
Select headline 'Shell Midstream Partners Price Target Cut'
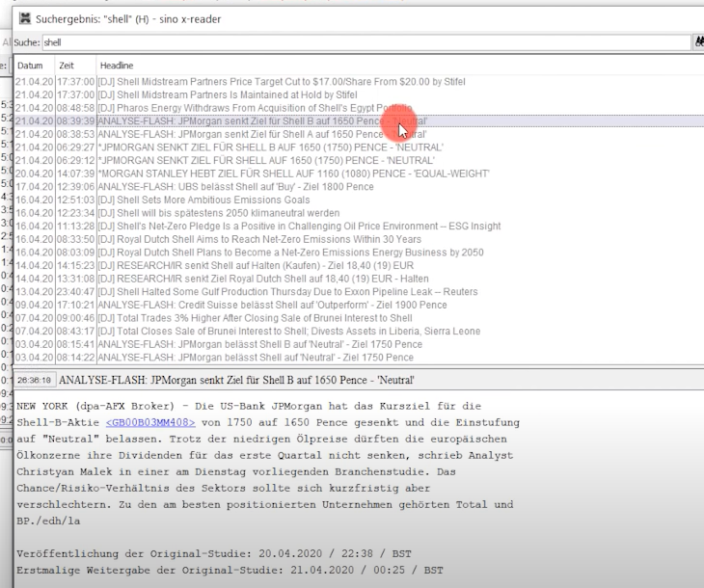tap(359, 82)
